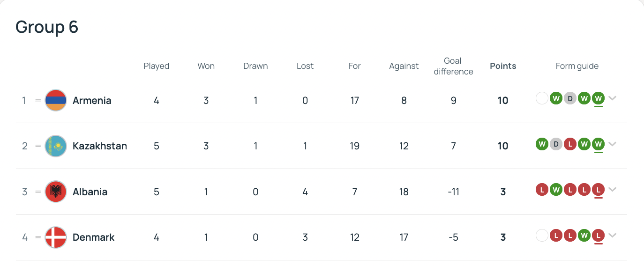Open the Denmark team link
Viewport: 644px width, 266px height.
[94, 237]
